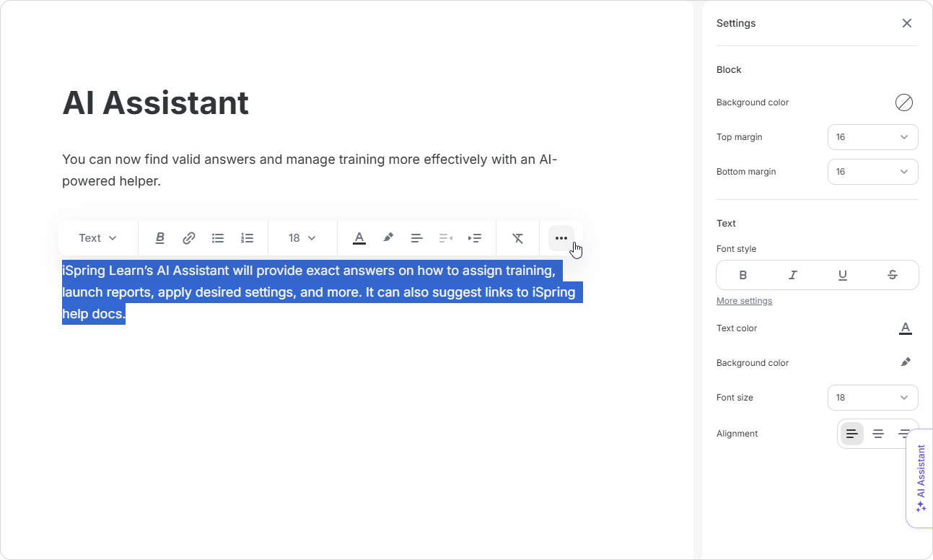
Task: Toggle Strikethrough in Font style panel
Action: click(893, 275)
